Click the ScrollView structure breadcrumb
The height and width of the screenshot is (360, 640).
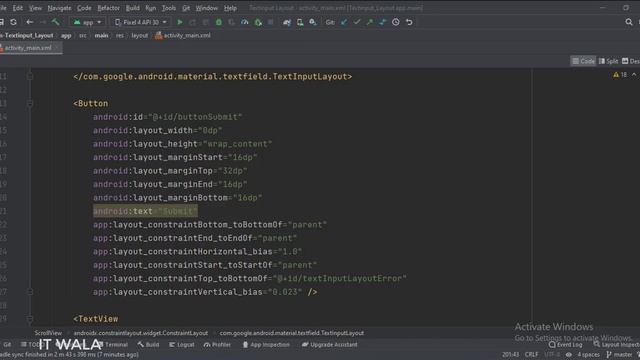click(x=48, y=333)
